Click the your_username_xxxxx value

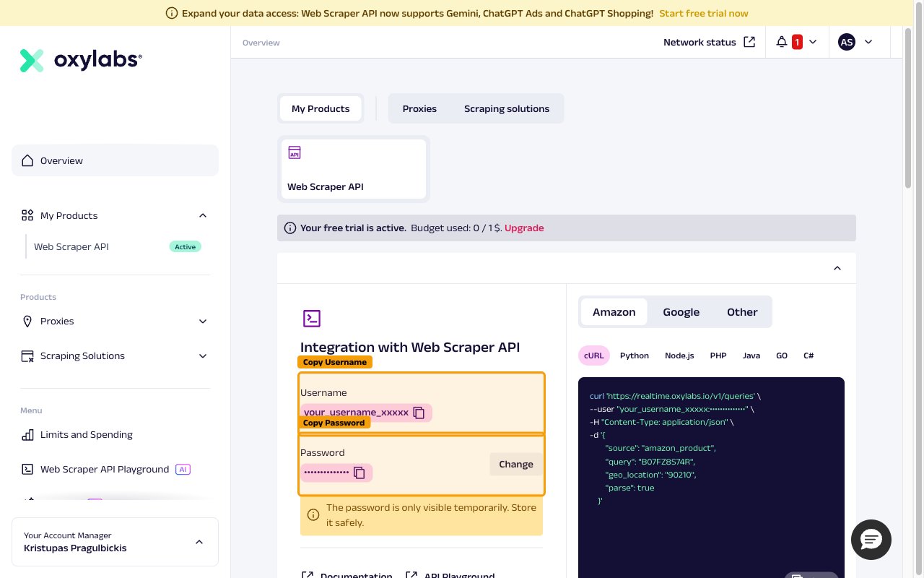click(357, 413)
